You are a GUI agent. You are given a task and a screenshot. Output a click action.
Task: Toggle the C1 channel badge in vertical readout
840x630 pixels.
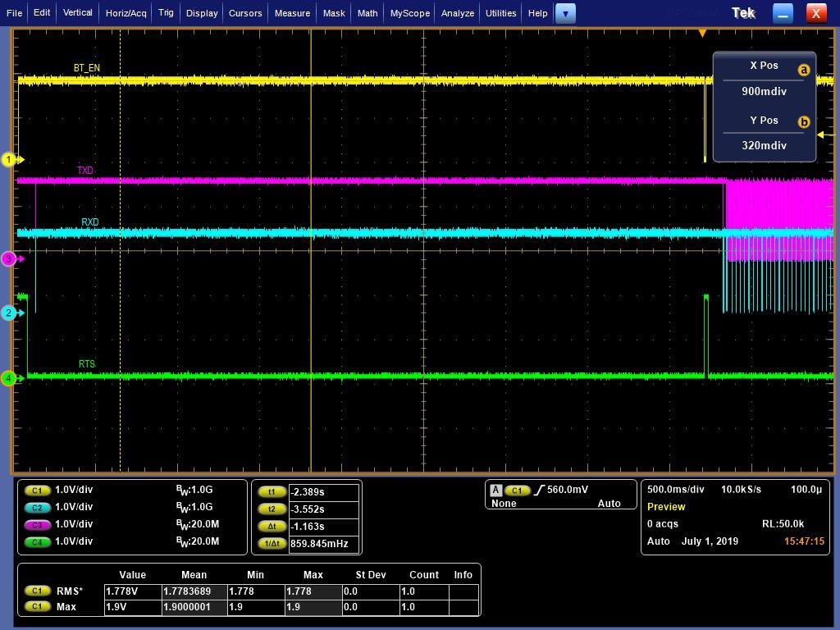click(38, 491)
